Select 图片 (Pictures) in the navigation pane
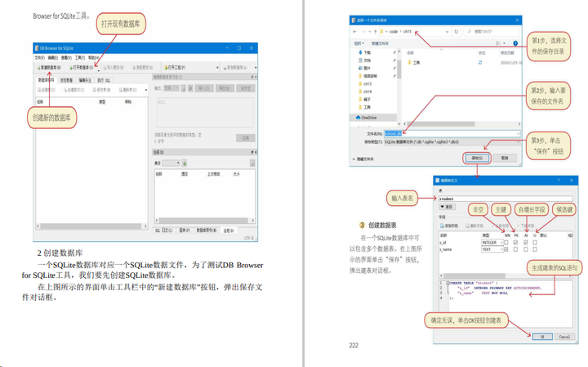 pyautogui.click(x=364, y=68)
